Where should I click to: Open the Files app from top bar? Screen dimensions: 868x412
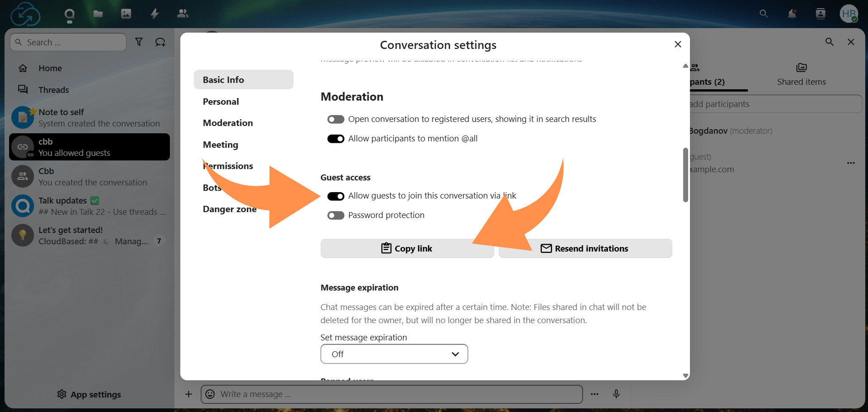point(98,14)
